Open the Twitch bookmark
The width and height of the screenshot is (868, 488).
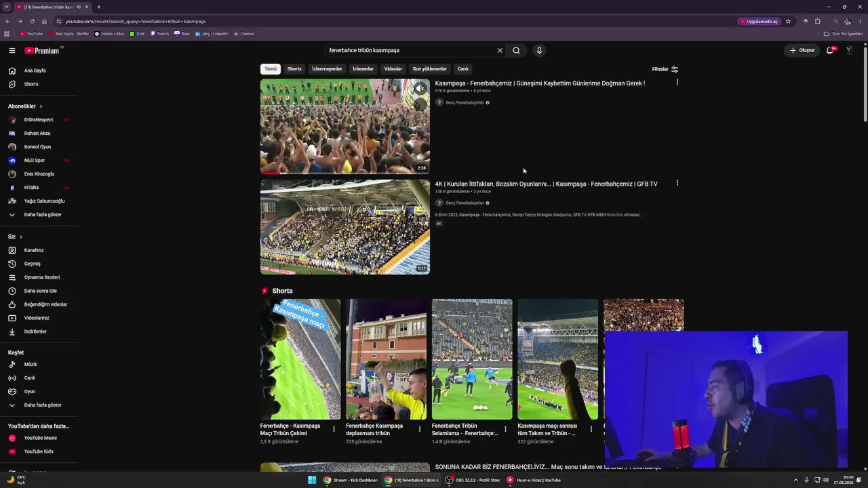click(x=160, y=34)
